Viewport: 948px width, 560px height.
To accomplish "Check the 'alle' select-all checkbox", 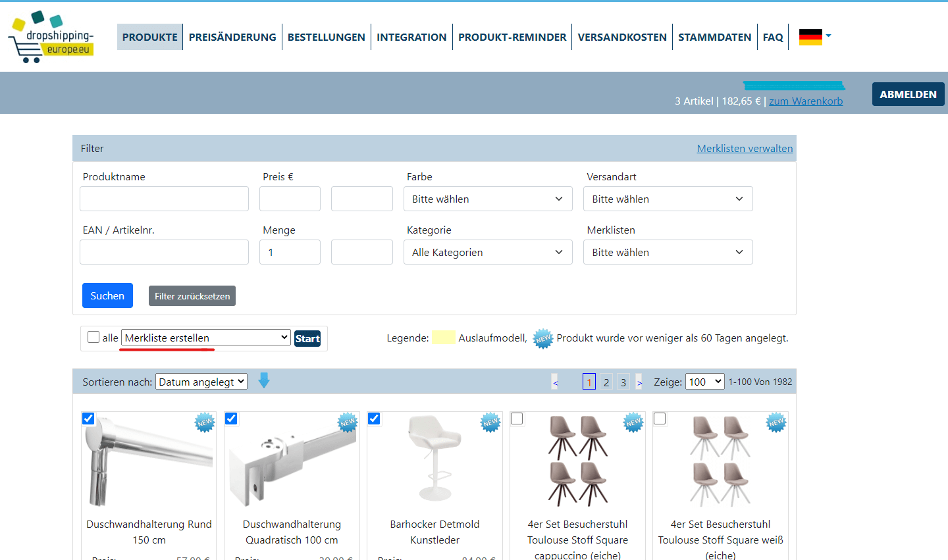I will click(93, 338).
